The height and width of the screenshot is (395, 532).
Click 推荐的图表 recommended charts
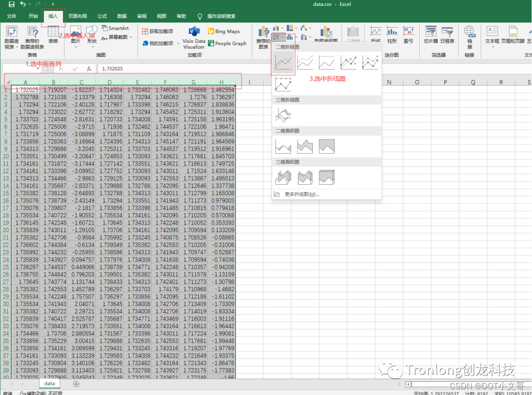(x=263, y=38)
